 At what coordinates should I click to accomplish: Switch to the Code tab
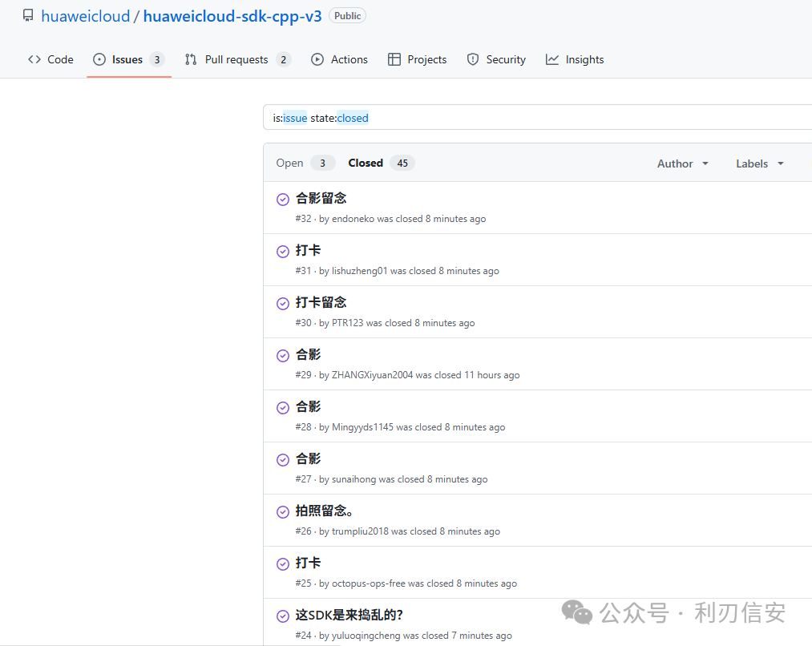coord(50,59)
